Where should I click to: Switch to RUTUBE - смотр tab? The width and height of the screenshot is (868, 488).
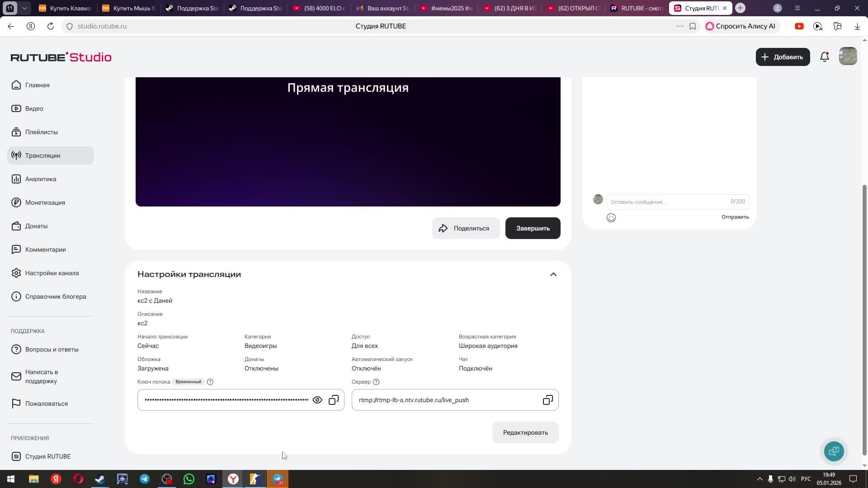tap(637, 8)
